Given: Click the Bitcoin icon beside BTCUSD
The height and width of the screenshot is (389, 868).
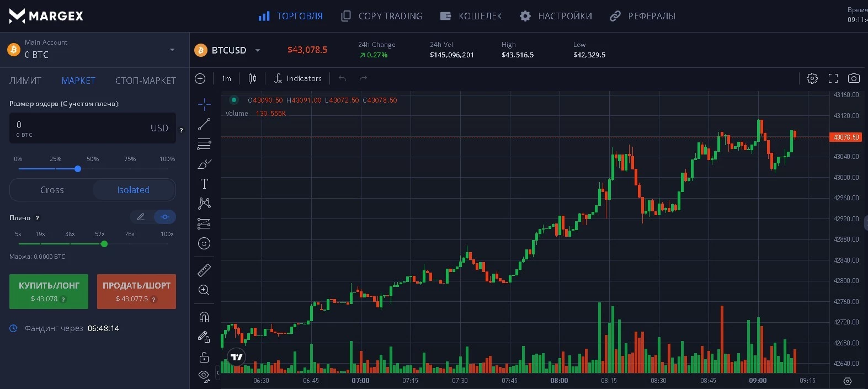Looking at the screenshot, I should [201, 50].
